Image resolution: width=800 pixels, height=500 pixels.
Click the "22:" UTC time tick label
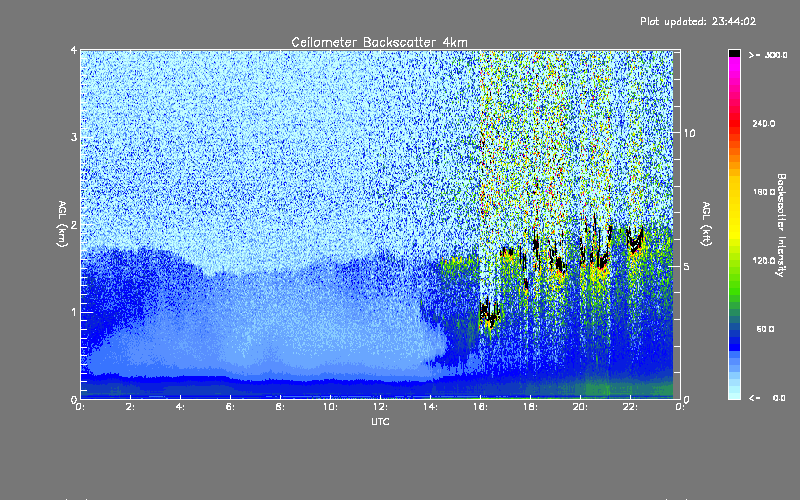pyautogui.click(x=630, y=407)
